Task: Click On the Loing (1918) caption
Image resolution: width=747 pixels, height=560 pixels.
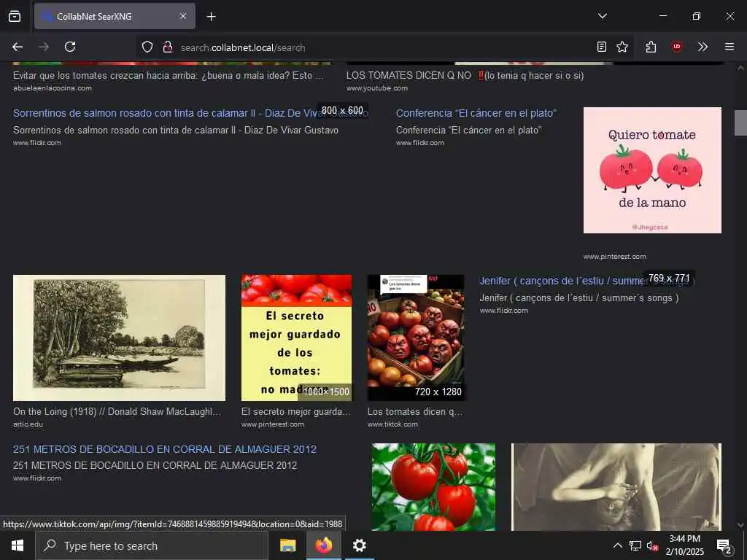Action: click(x=117, y=411)
